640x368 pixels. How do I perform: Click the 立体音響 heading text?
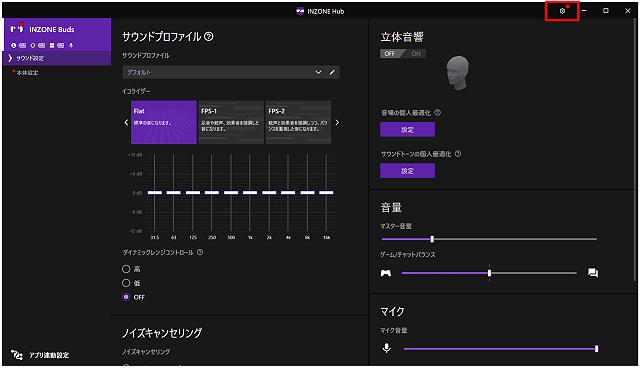click(402, 37)
